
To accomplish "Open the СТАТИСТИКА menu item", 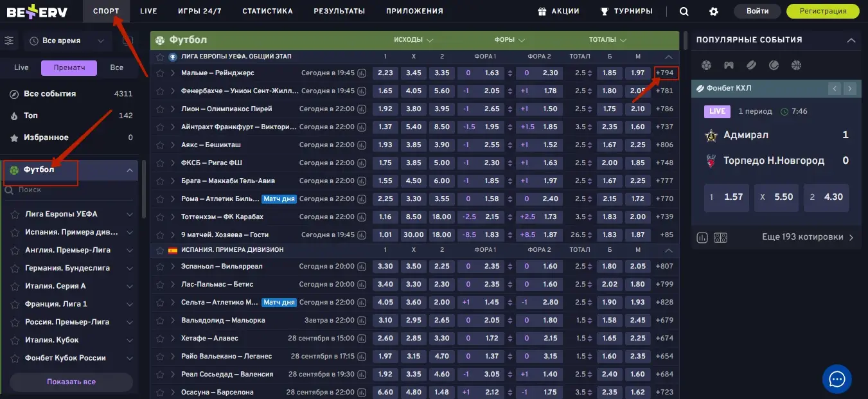I will click(267, 11).
